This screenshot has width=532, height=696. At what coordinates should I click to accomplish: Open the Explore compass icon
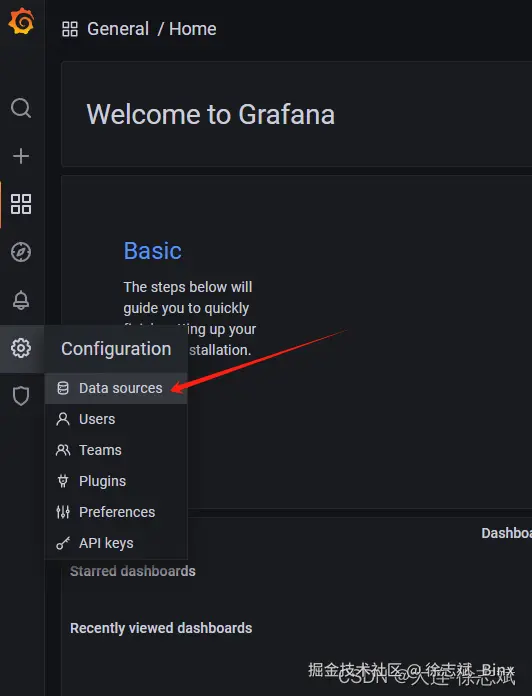pyautogui.click(x=21, y=252)
